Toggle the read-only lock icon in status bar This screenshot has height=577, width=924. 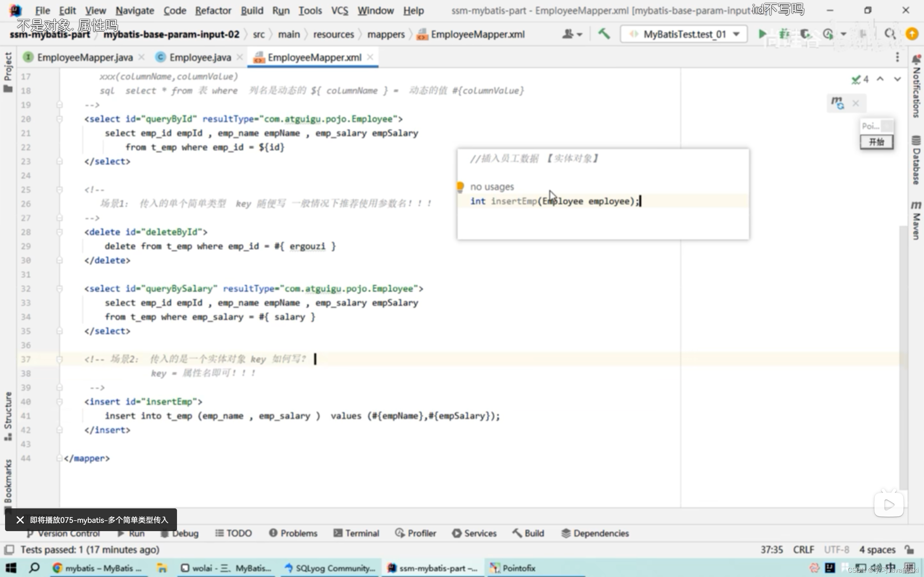910,550
